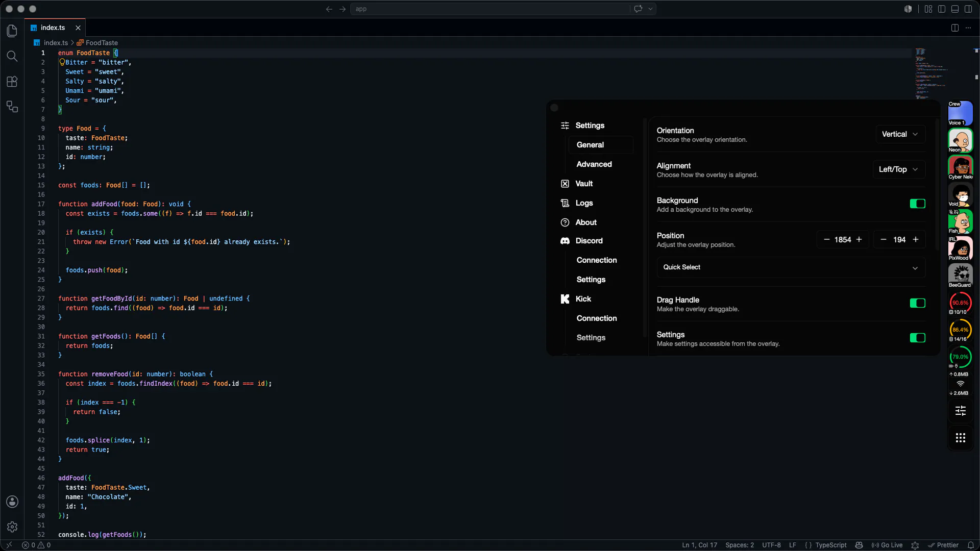Image resolution: width=980 pixels, height=551 pixels.
Task: Open the Remote Explorer icon in activity bar
Action: click(x=12, y=107)
